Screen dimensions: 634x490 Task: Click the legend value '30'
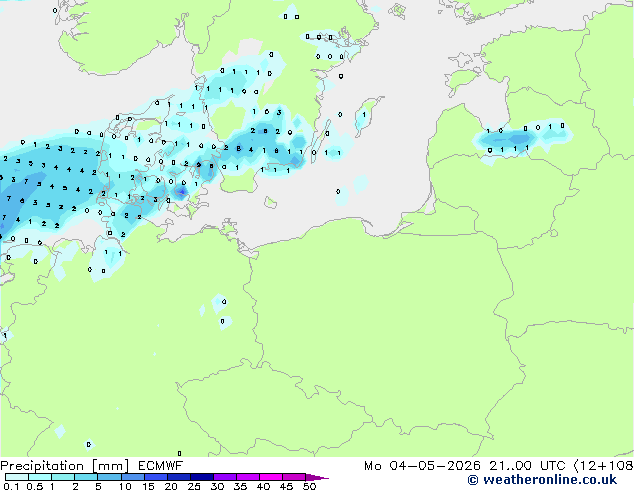[218, 486]
